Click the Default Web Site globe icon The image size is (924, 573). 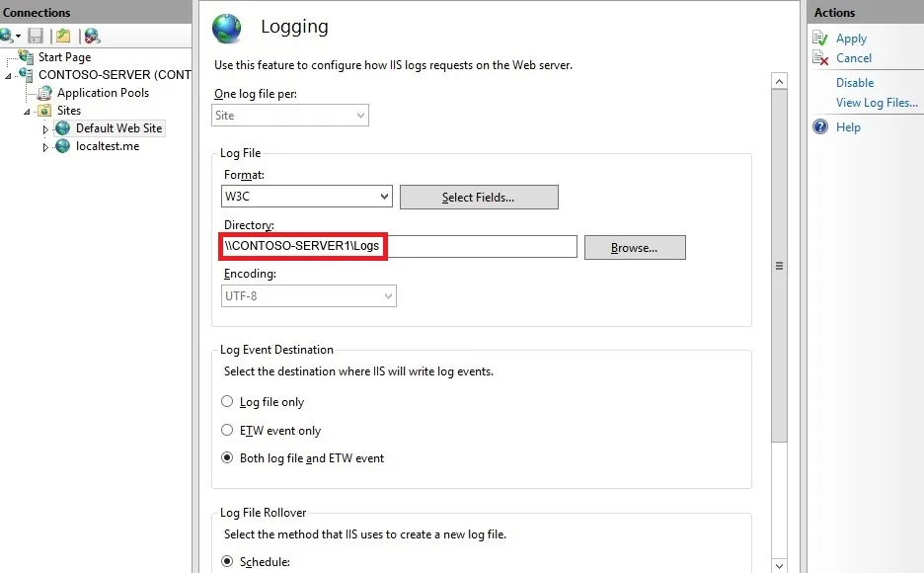click(62, 127)
